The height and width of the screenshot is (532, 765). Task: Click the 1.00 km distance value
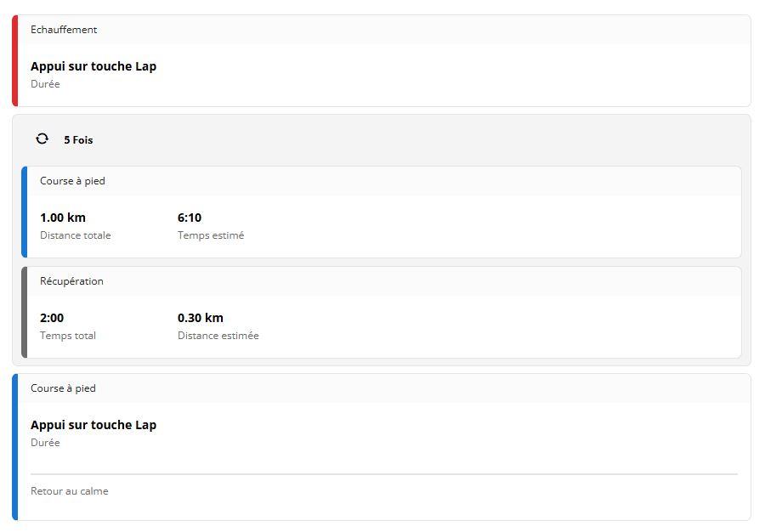click(63, 218)
